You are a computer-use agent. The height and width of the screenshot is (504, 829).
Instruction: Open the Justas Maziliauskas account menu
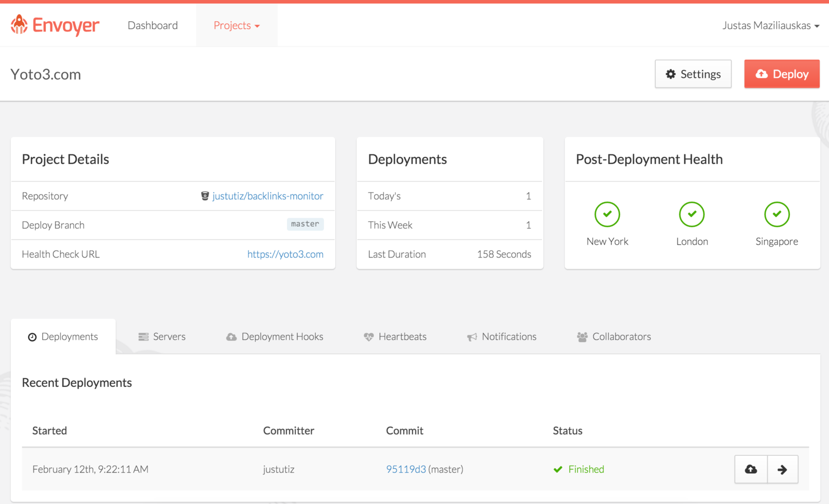point(771,25)
